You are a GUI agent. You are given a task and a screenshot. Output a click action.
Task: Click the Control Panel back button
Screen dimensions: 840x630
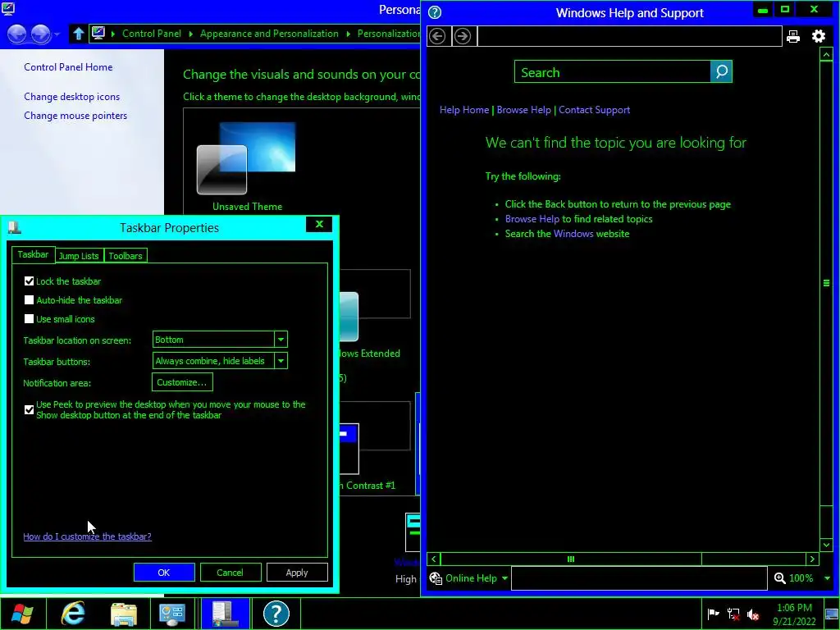(16, 34)
